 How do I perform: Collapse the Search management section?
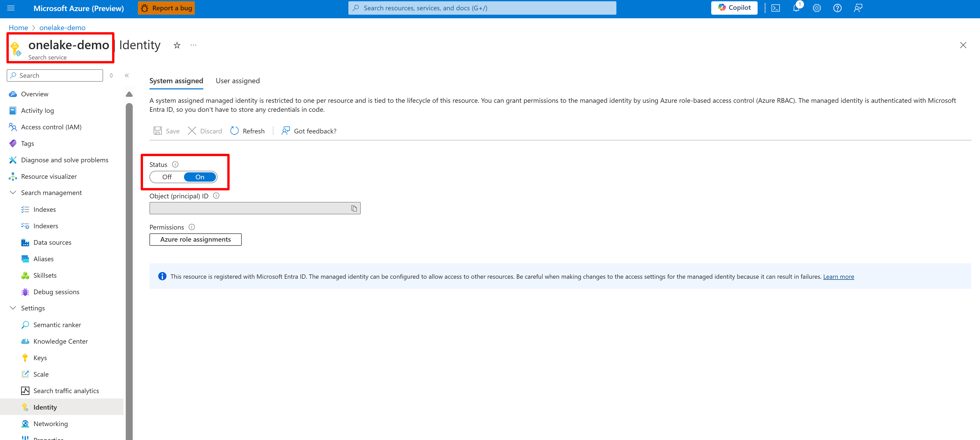tap(13, 192)
